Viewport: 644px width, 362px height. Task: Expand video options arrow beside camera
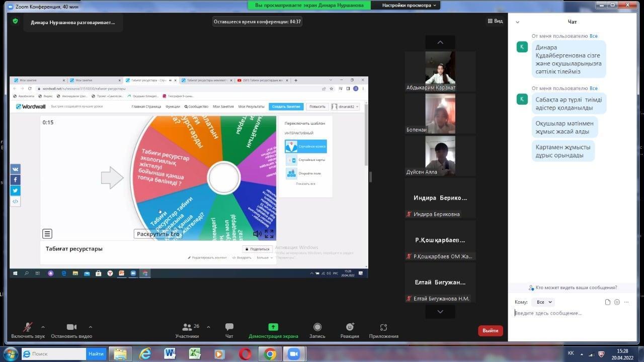pyautogui.click(x=91, y=327)
